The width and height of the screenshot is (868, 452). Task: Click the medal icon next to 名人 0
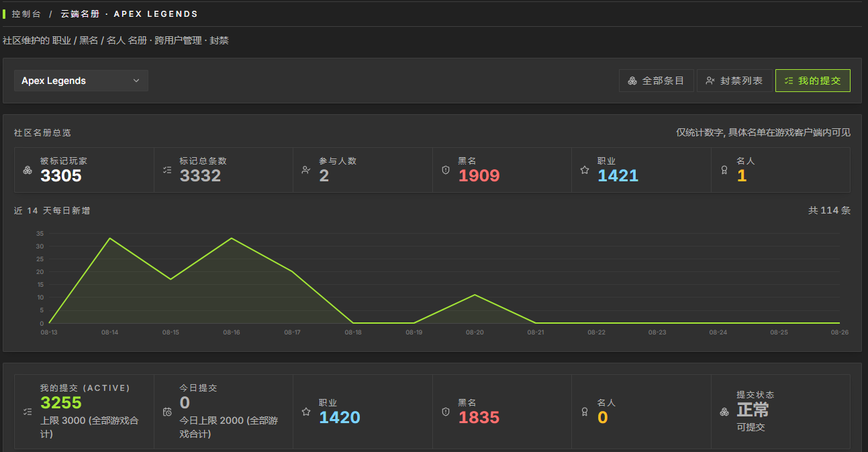click(x=585, y=412)
